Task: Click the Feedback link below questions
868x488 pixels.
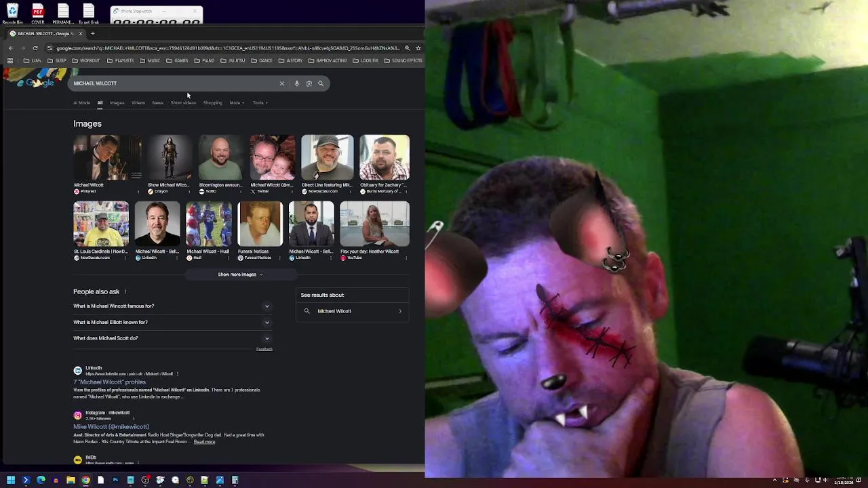Action: pos(264,350)
